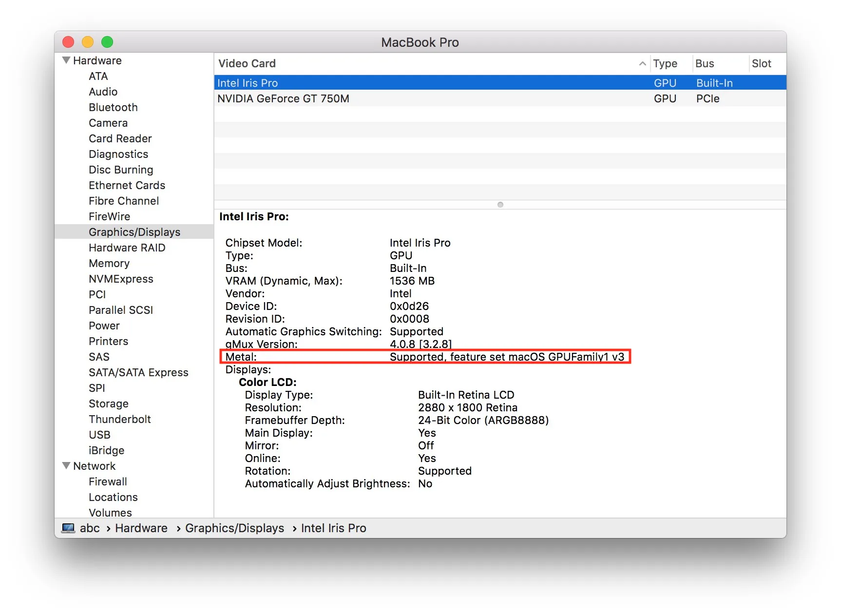Select Memory in sidebar
Screen dimensions: 841x616
pyautogui.click(x=109, y=263)
